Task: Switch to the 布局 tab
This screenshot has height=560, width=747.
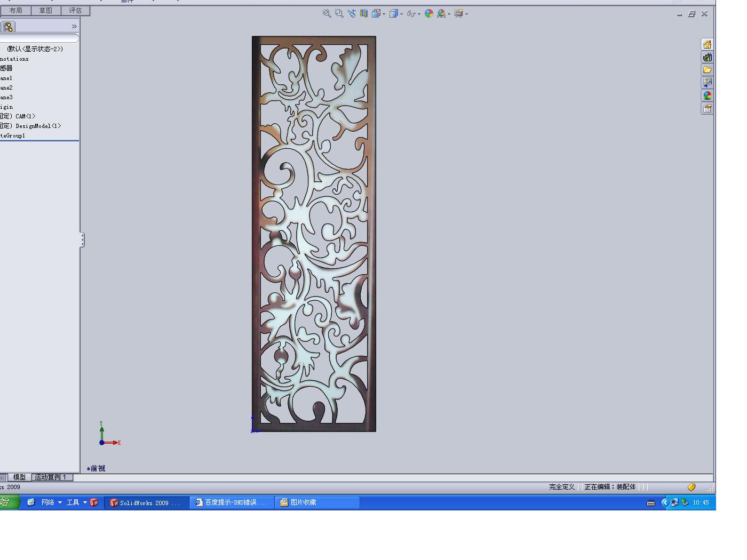Action: [16, 11]
